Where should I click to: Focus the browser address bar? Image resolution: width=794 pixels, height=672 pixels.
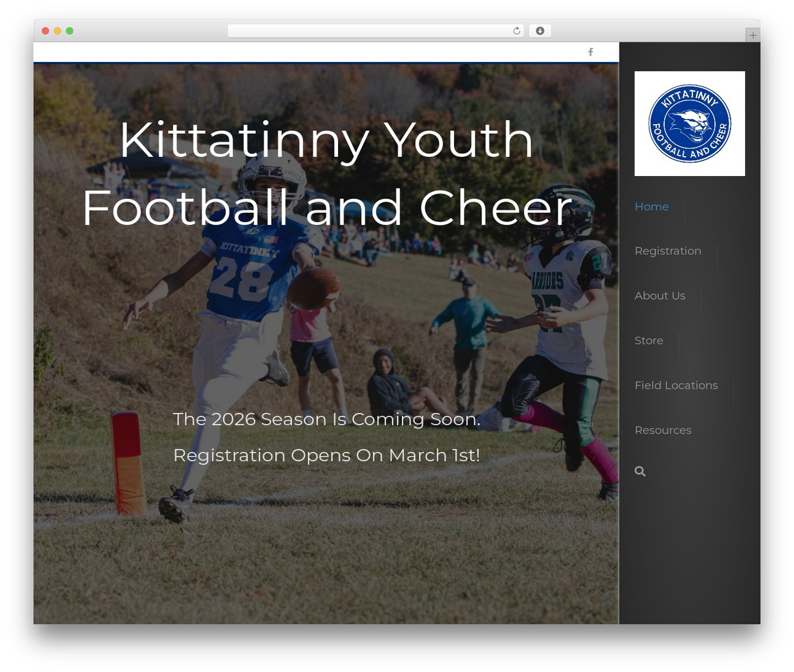click(376, 31)
